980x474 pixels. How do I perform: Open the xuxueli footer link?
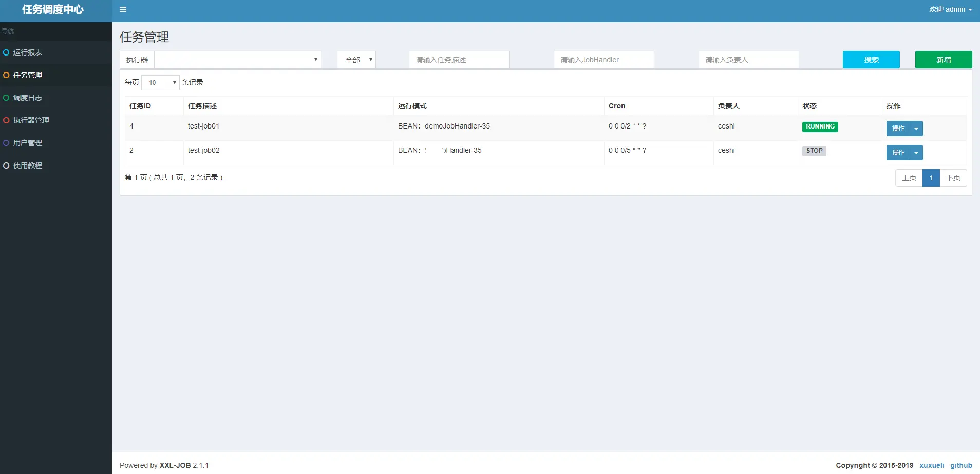point(932,465)
